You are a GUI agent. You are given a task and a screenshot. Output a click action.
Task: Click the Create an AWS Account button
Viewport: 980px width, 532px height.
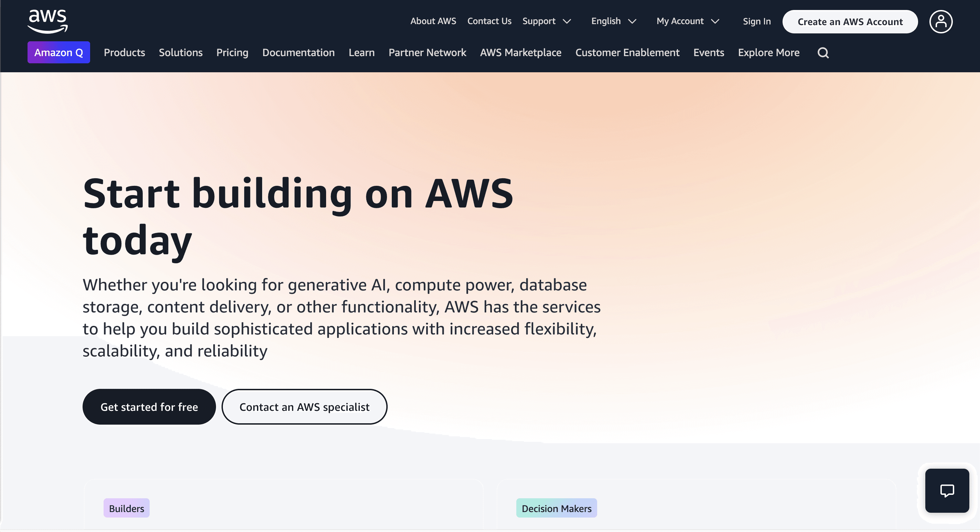[850, 21]
